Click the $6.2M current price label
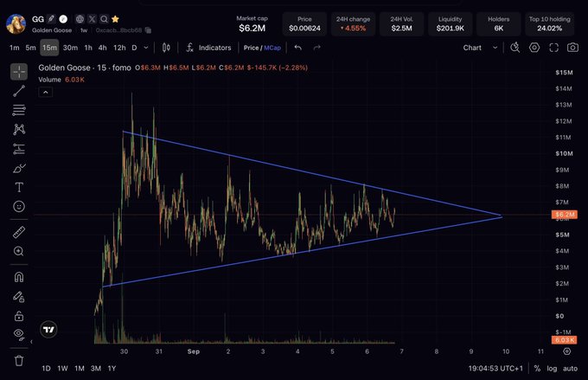 tap(565, 215)
